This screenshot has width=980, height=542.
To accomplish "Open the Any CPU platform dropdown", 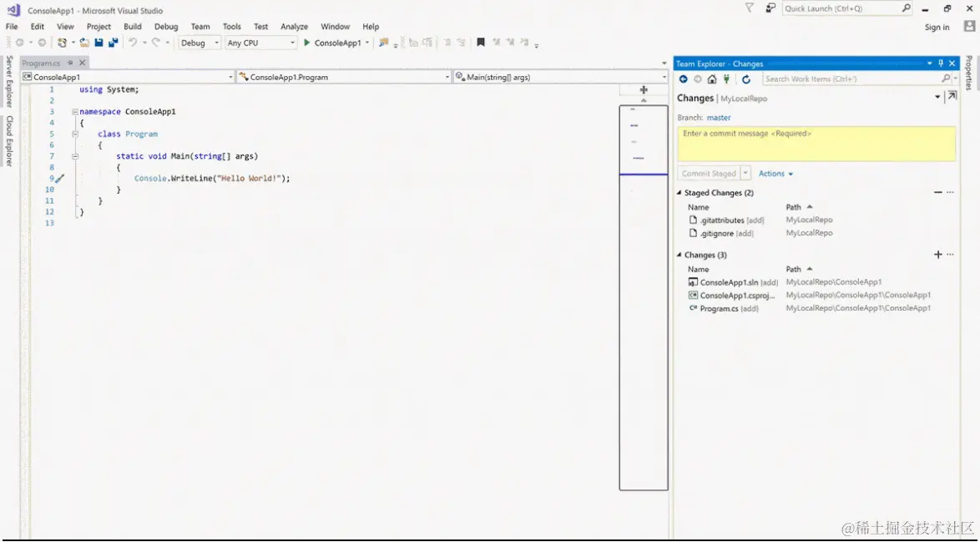I will point(292,43).
